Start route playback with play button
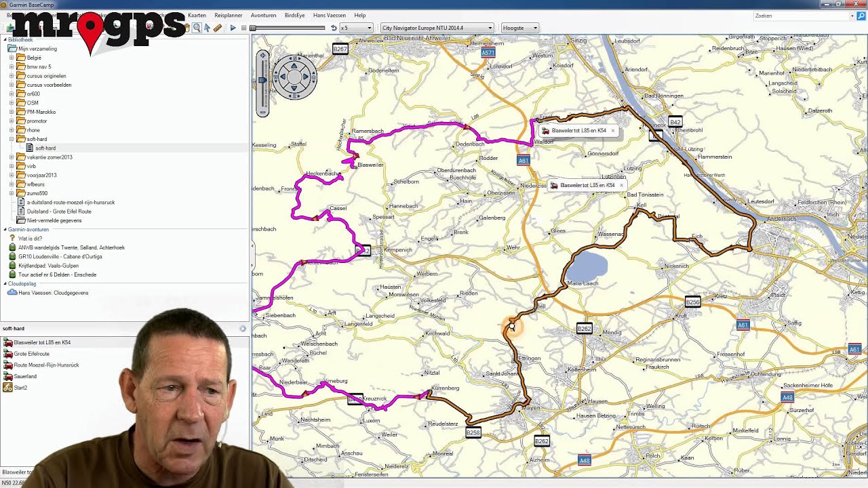868x488 pixels. [233, 28]
